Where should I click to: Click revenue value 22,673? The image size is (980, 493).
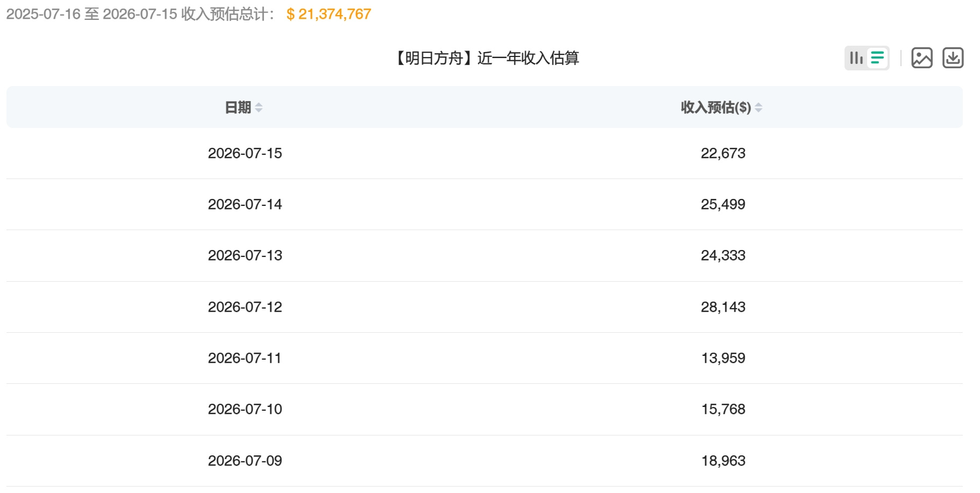pyautogui.click(x=723, y=153)
